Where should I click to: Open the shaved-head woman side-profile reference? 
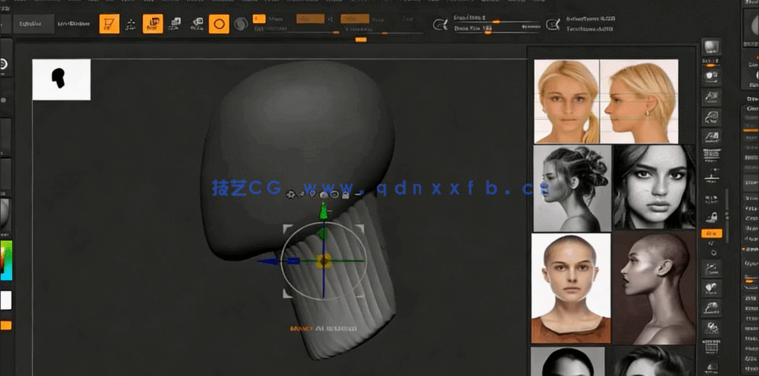pos(654,288)
